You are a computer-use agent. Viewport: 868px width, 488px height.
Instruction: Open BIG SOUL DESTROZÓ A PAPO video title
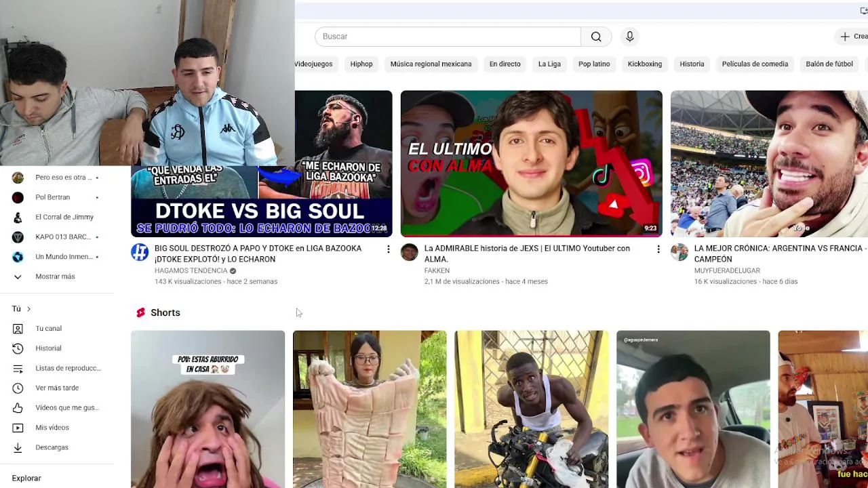click(258, 253)
